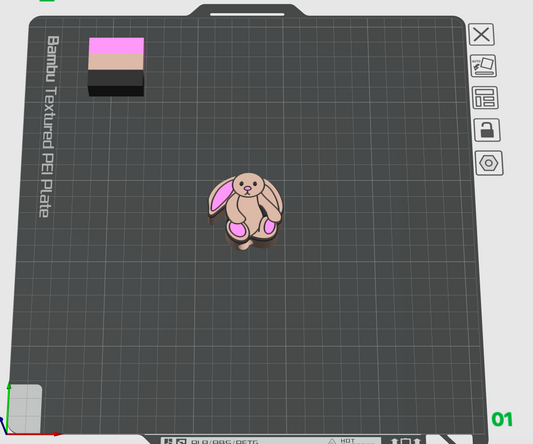
Task: Select the prime tower block
Action: pyautogui.click(x=116, y=67)
